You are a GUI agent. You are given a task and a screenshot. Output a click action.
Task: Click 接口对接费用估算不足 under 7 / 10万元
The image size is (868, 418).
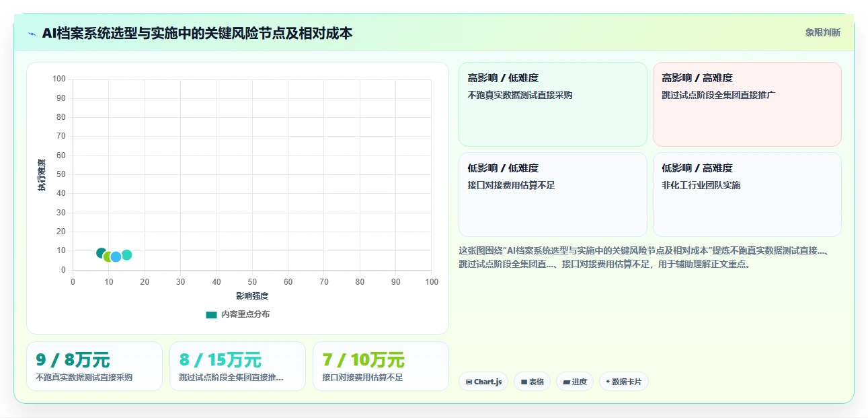362,378
